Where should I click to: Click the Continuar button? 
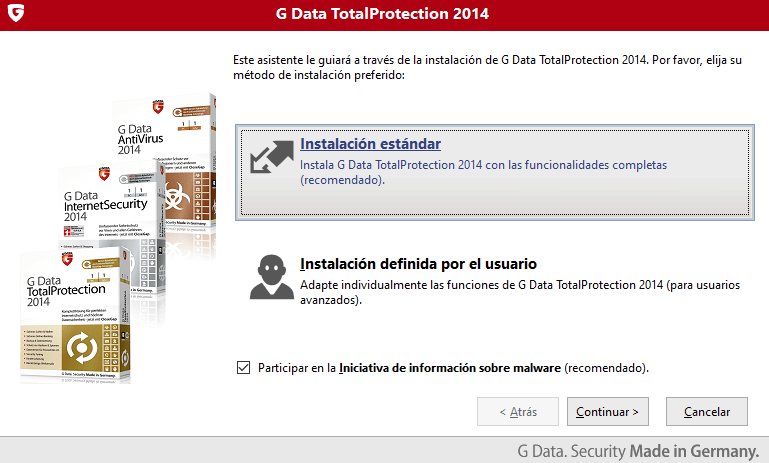tap(608, 412)
